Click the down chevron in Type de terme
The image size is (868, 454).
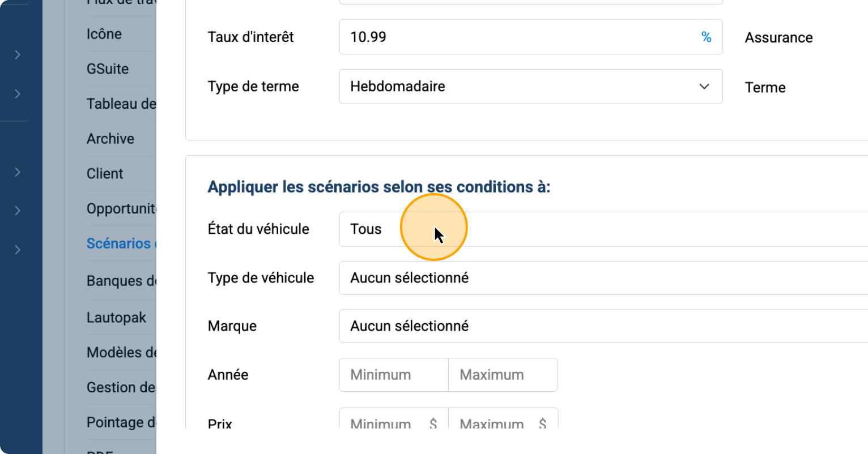pyautogui.click(x=704, y=87)
